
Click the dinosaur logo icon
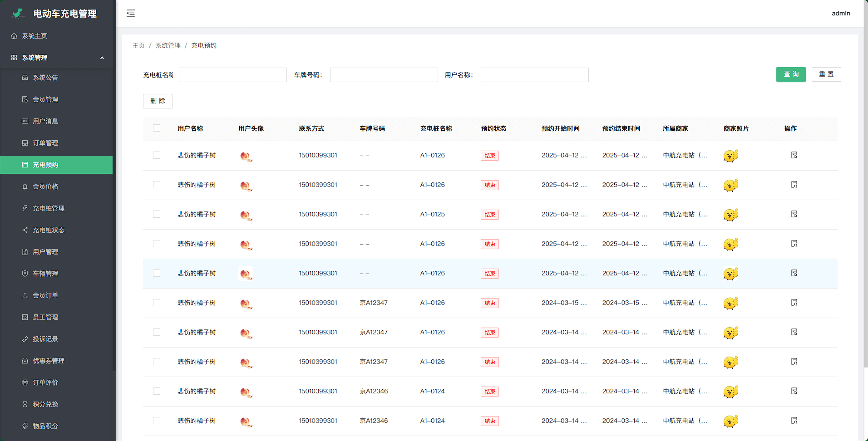(x=18, y=14)
